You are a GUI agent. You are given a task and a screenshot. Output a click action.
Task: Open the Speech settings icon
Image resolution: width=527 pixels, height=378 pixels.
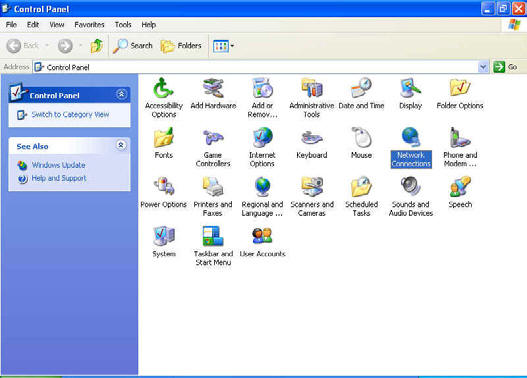tap(460, 187)
